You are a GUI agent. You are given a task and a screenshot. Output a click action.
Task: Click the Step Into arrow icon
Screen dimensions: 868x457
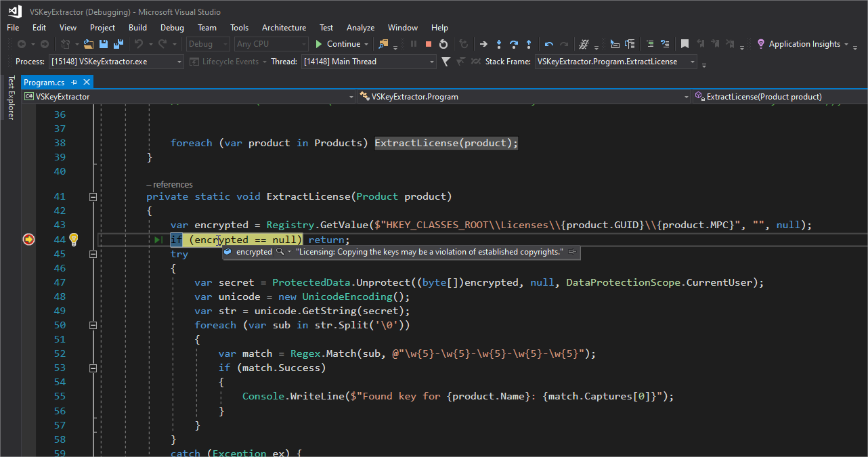(499, 44)
